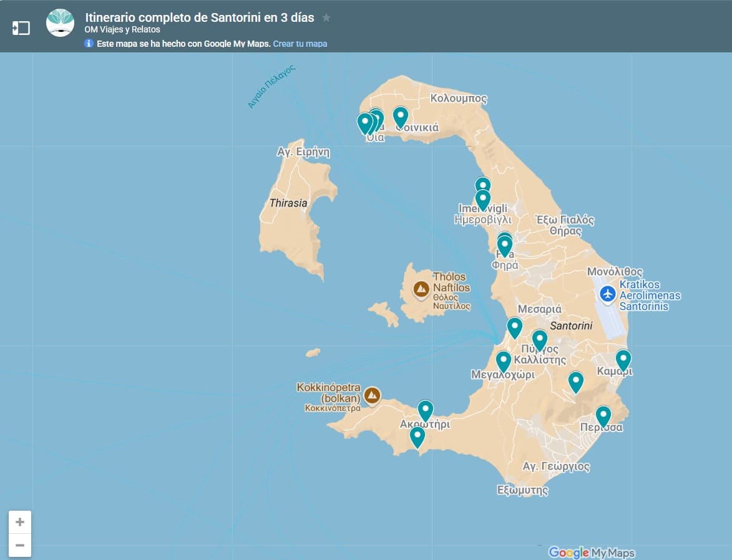Star this map as favorite
The image size is (732, 560).
326,17
